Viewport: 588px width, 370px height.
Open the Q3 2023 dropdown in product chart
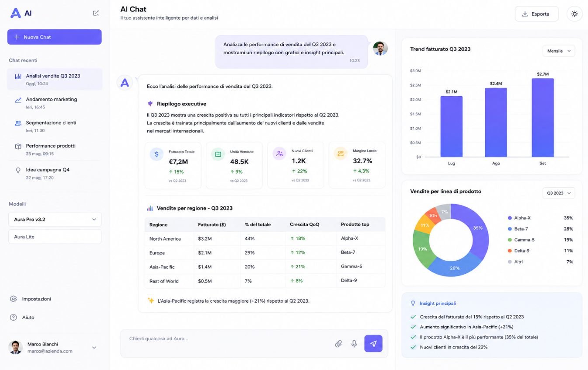point(559,193)
